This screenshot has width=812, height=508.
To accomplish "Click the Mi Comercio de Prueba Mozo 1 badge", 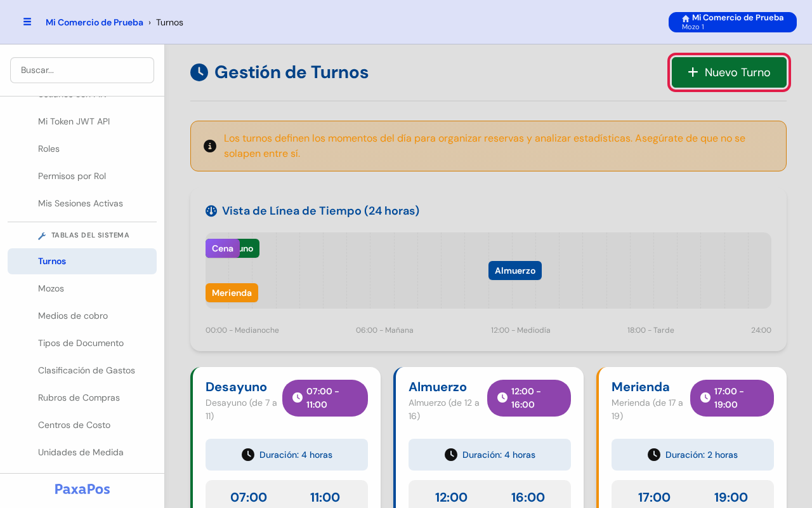I will (x=733, y=22).
